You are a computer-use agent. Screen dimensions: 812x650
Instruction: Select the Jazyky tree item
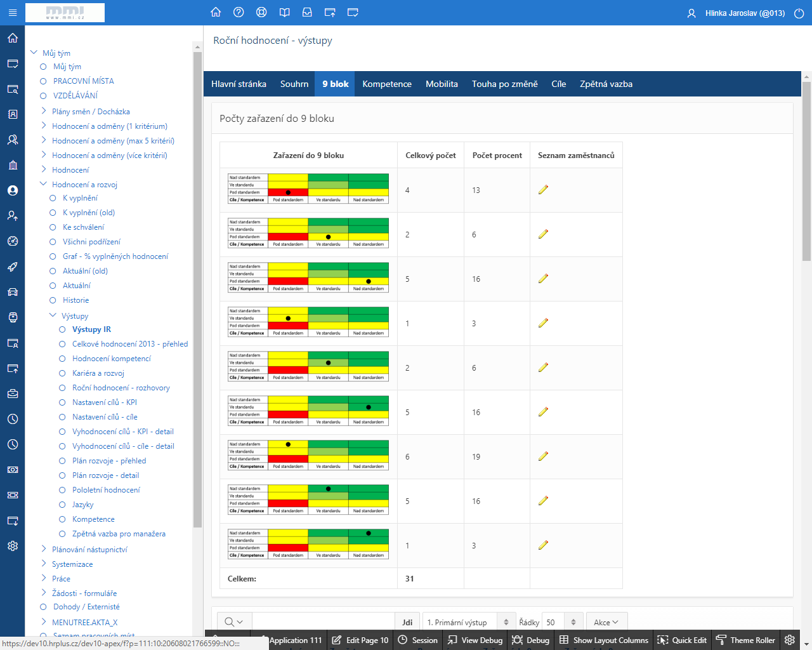[82, 505]
